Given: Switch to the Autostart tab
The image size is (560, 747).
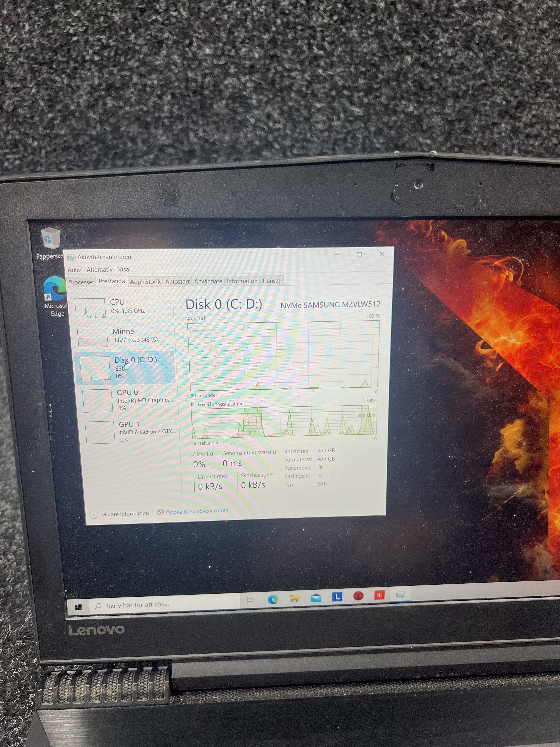Looking at the screenshot, I should click(177, 281).
